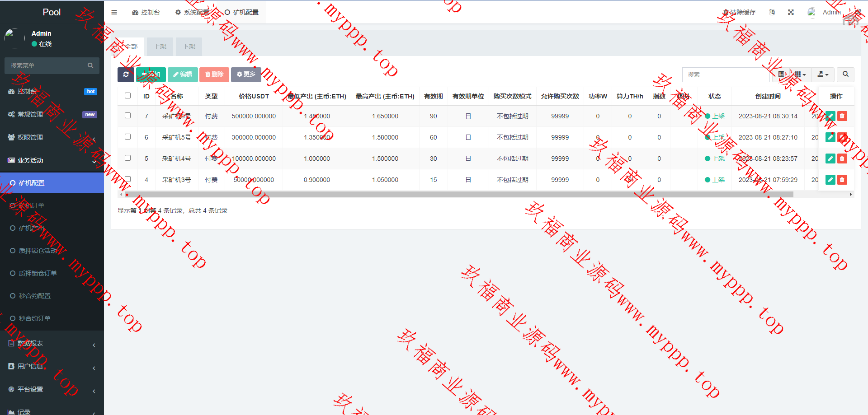The width and height of the screenshot is (868, 415).
Task: Delete the row with ID 4
Action: pyautogui.click(x=842, y=180)
